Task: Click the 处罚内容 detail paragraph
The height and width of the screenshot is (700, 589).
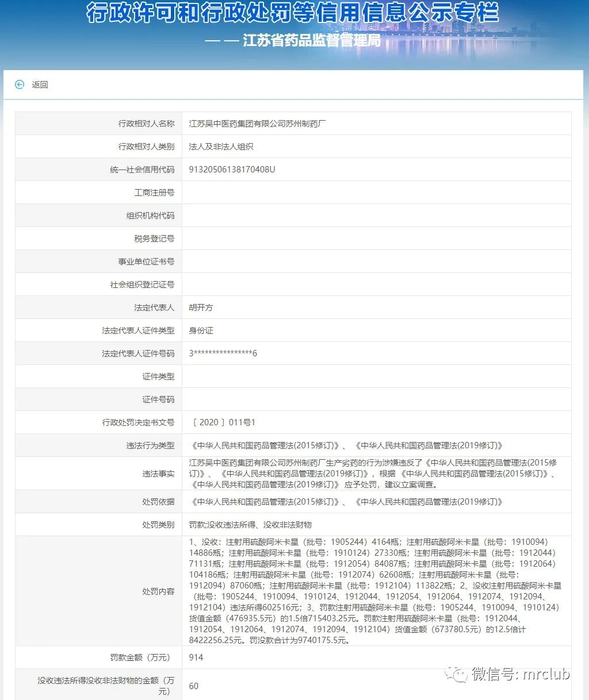Action: click(x=375, y=591)
